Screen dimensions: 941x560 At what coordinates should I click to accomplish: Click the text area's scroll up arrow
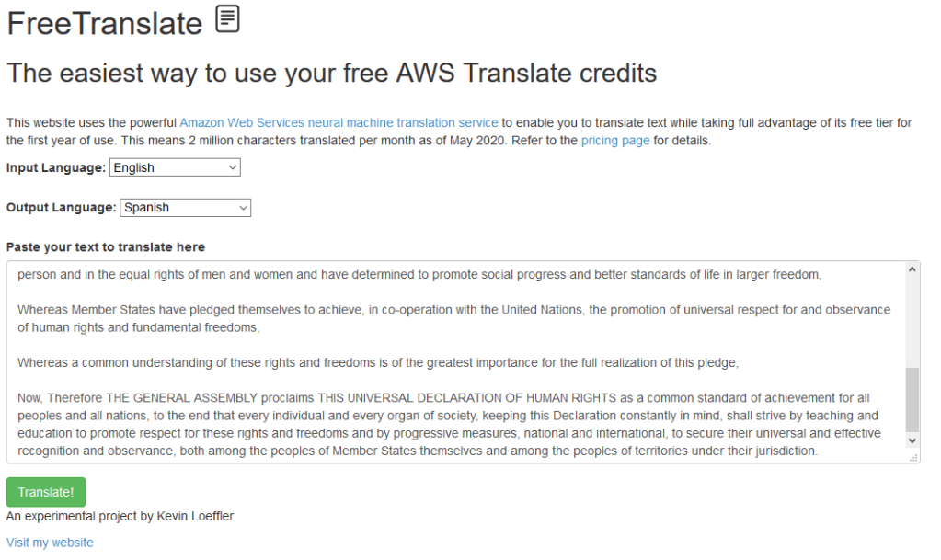pyautogui.click(x=912, y=269)
